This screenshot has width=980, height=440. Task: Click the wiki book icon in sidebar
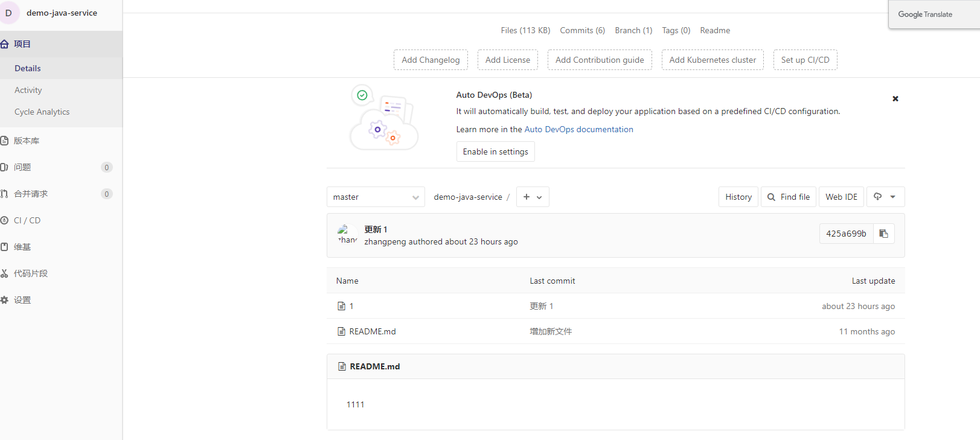point(4,247)
